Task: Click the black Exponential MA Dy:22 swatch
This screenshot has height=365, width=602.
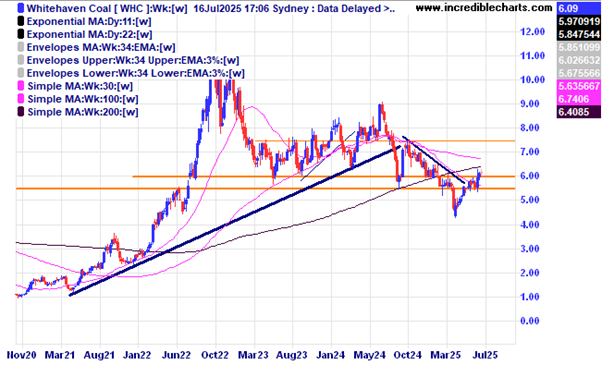Action: tap(21, 34)
